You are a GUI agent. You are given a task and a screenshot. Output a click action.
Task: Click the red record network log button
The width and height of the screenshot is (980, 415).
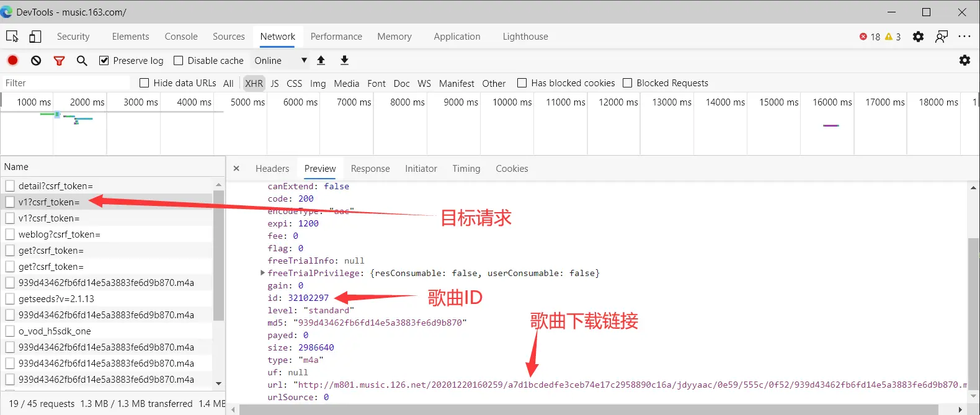point(12,60)
